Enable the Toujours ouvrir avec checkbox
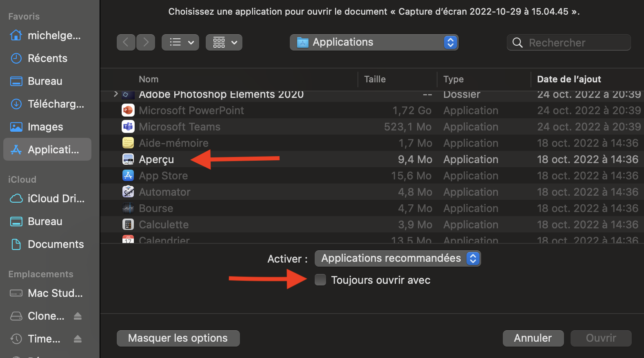644x358 pixels. (x=320, y=280)
